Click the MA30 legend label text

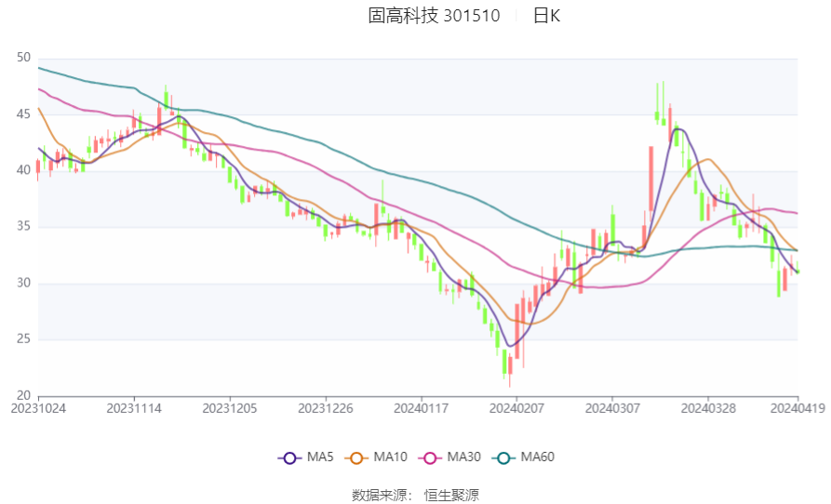click(463, 458)
